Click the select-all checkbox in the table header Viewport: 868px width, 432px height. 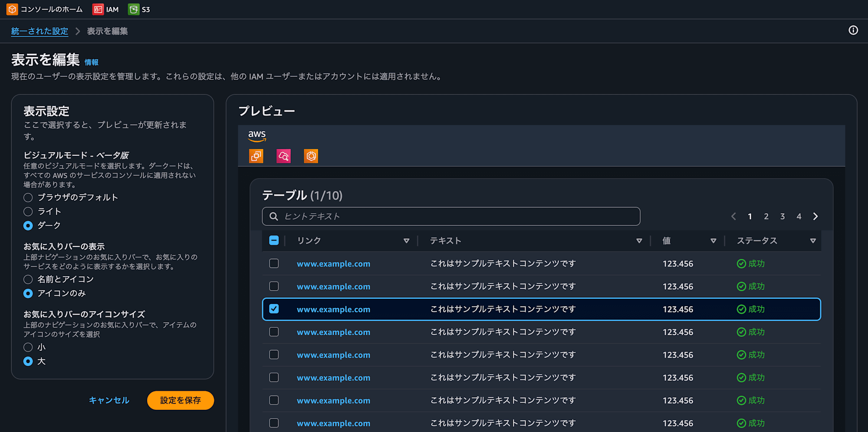click(274, 240)
